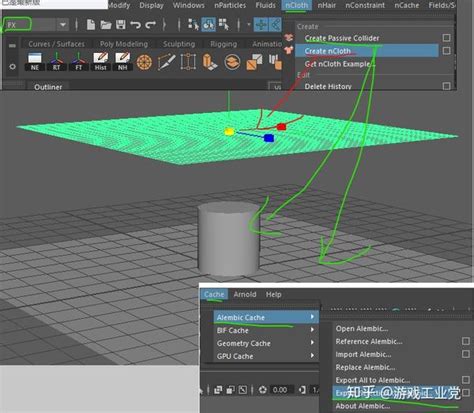Open scene with folder icon
The width and height of the screenshot is (474, 413).
106,25
